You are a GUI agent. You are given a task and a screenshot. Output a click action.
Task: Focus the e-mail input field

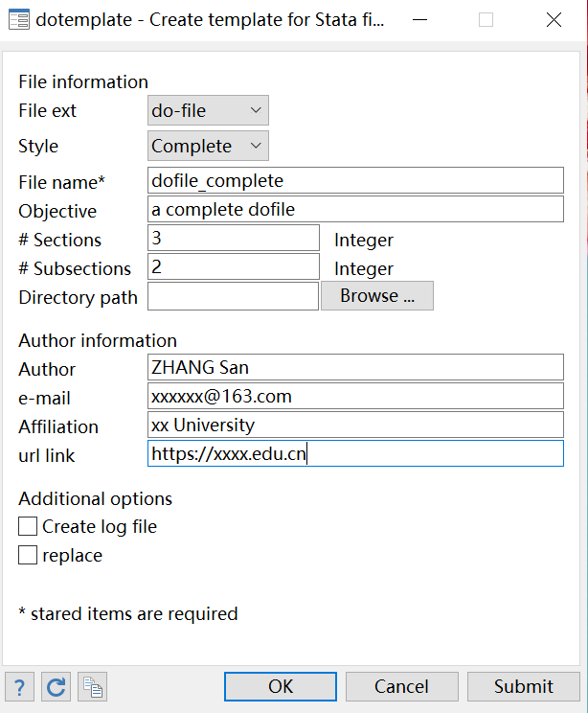pyautogui.click(x=355, y=396)
